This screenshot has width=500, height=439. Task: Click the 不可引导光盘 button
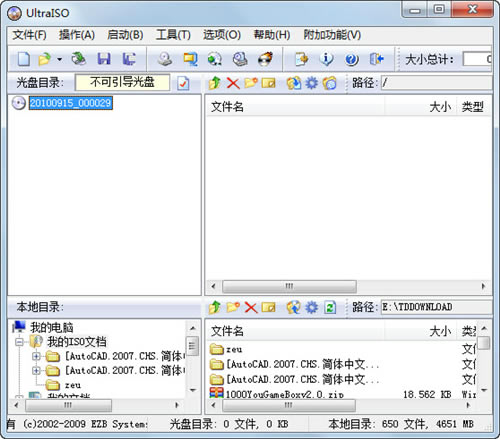coord(122,82)
